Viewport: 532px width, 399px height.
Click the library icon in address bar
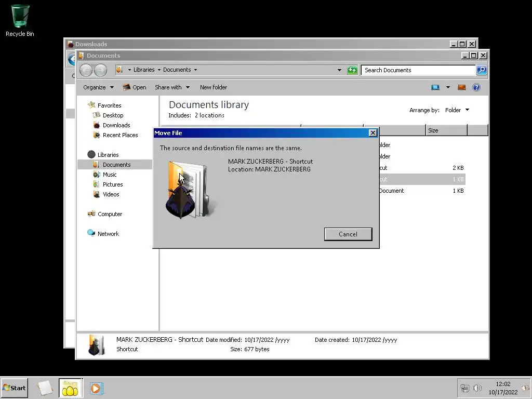pos(119,70)
